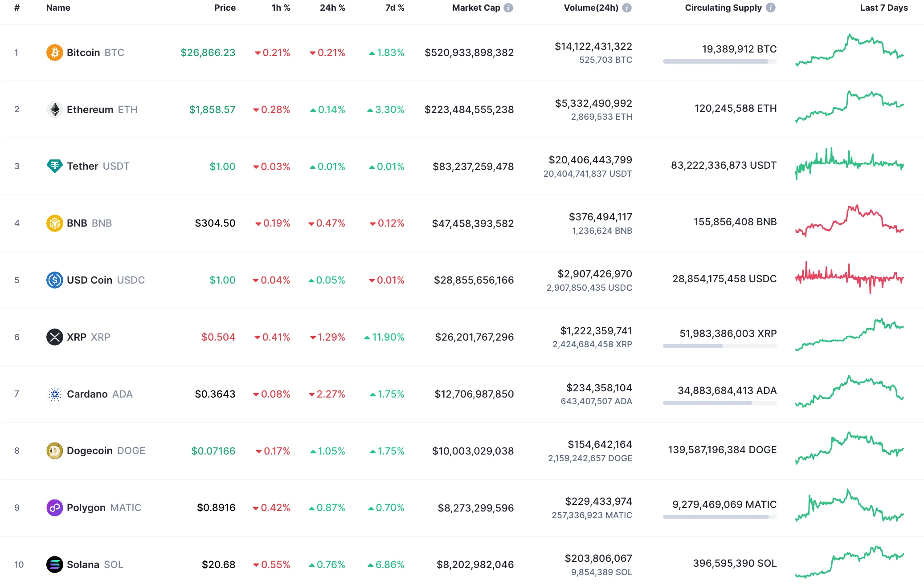Click the Bitcoin BTC logo
924x585 pixels.
tap(54, 52)
